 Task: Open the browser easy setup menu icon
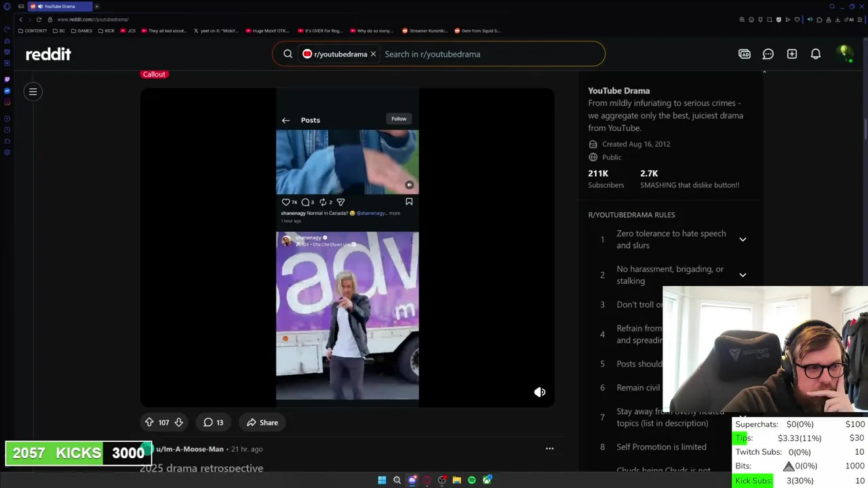click(860, 20)
